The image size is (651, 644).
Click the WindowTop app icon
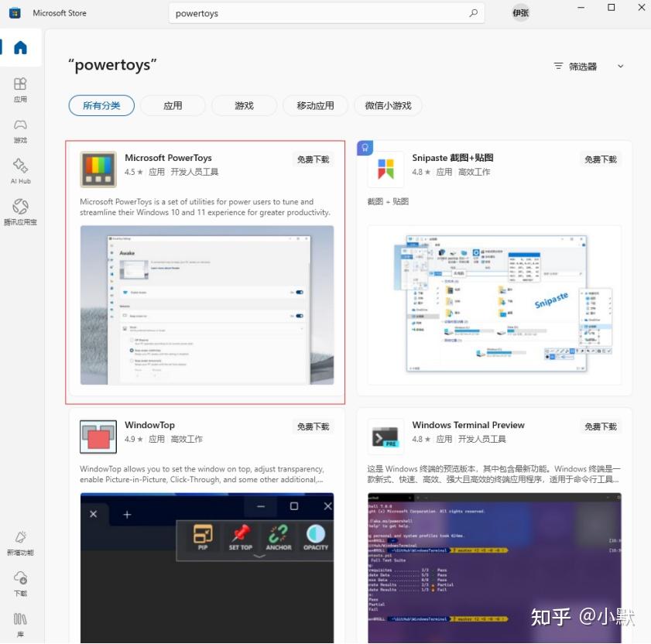tap(98, 437)
